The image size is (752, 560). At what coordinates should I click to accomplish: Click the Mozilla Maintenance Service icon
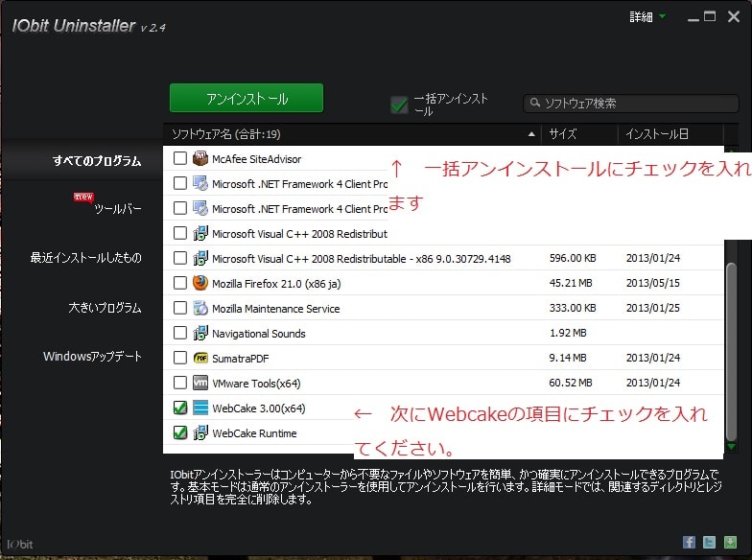[x=200, y=308]
